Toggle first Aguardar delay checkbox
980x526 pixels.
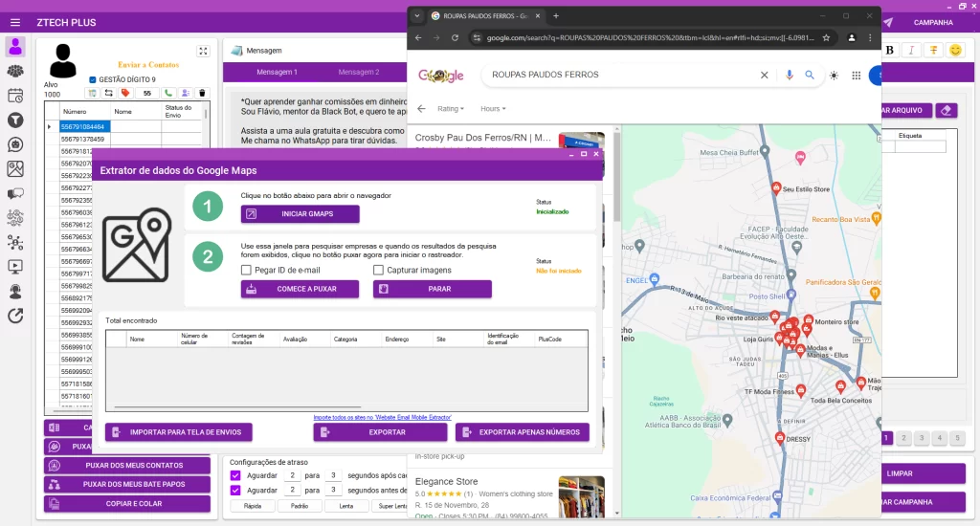235,475
